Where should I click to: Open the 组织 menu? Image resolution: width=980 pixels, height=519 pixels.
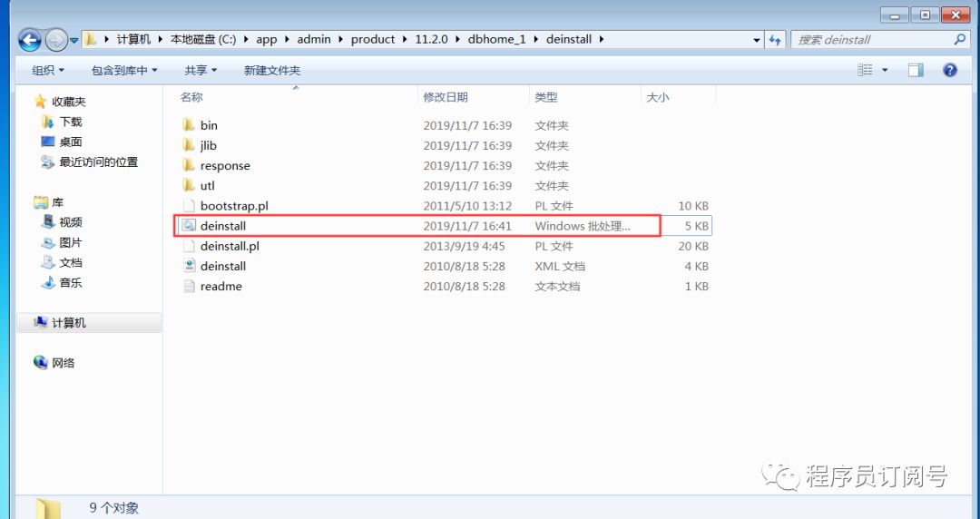pos(48,71)
